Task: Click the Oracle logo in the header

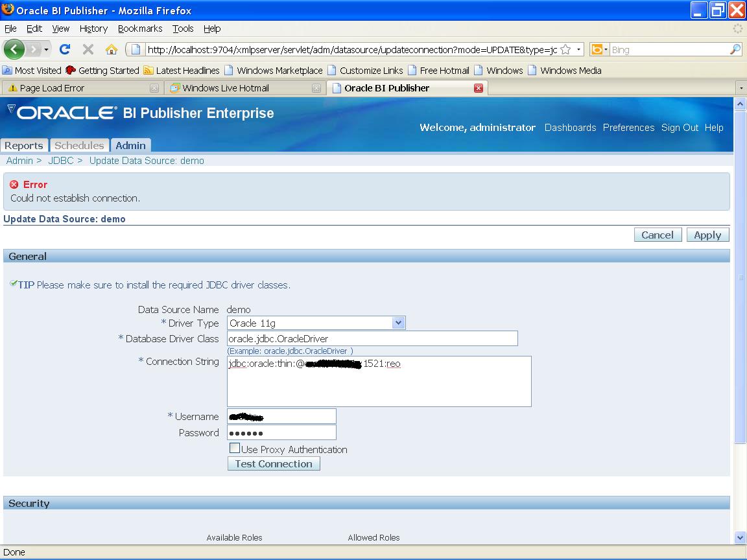Action: (x=67, y=112)
